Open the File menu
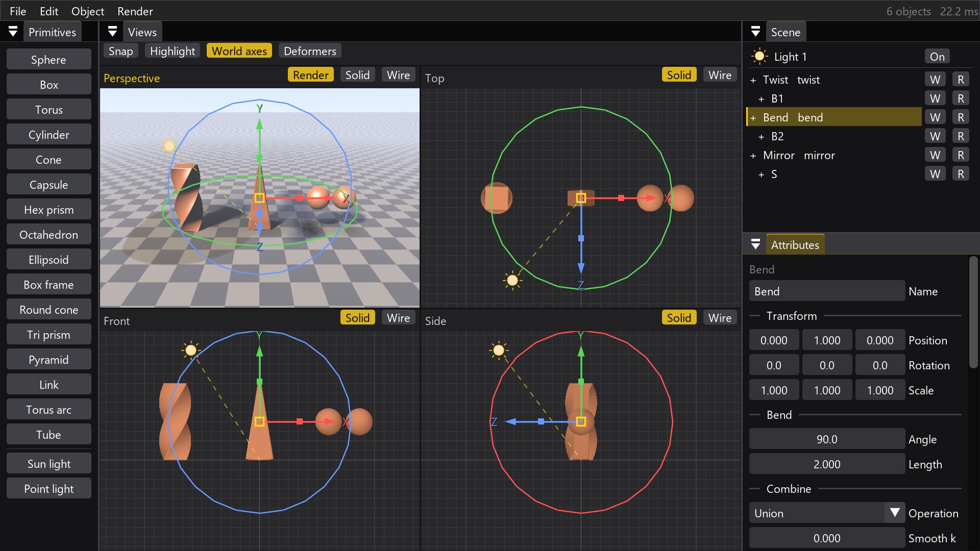 pos(18,11)
